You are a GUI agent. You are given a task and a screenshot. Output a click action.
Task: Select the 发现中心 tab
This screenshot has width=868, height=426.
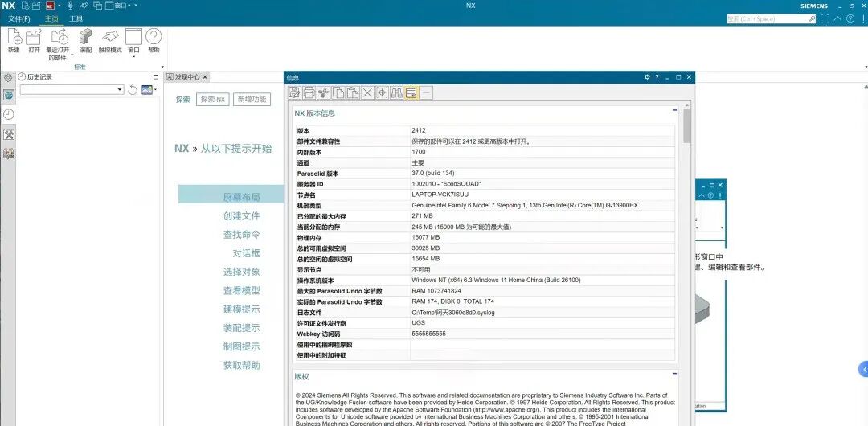(187, 77)
